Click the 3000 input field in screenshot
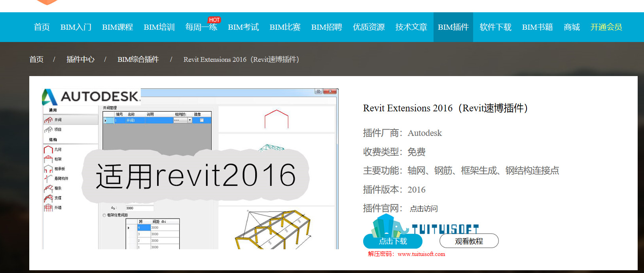Screen dimensions: 644x273 point(140,208)
